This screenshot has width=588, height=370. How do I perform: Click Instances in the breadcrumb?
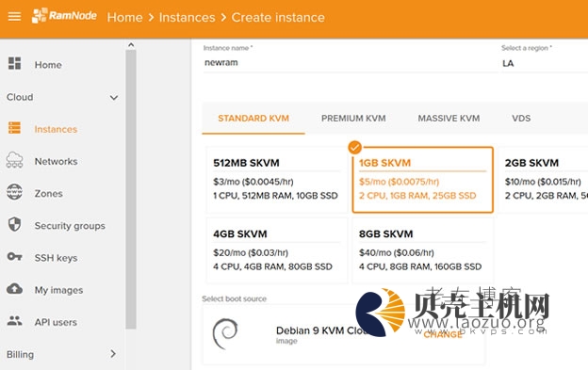tap(187, 17)
